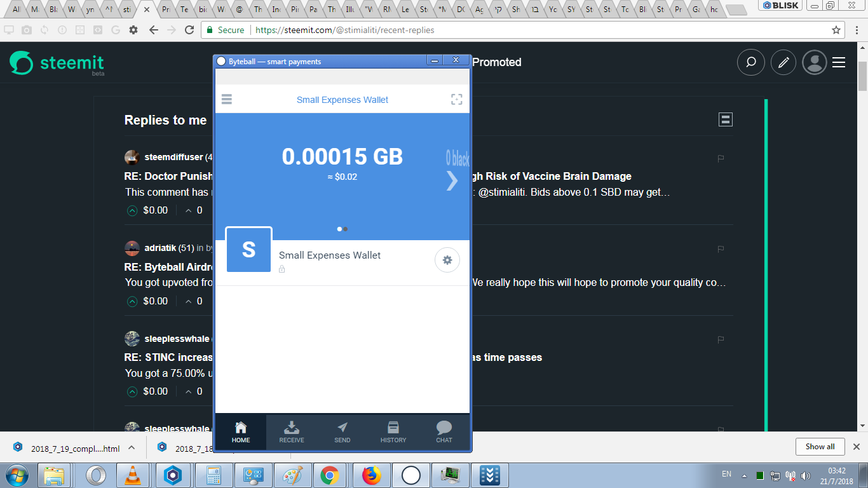Upvote sleeplesswhale's STINC reply
This screenshot has height=488, width=868.
(x=132, y=391)
